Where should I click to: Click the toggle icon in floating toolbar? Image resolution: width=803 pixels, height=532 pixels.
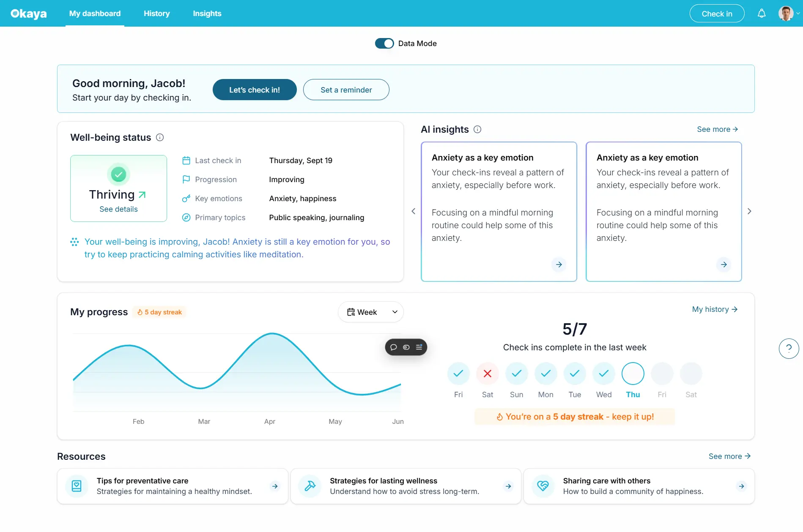406,347
